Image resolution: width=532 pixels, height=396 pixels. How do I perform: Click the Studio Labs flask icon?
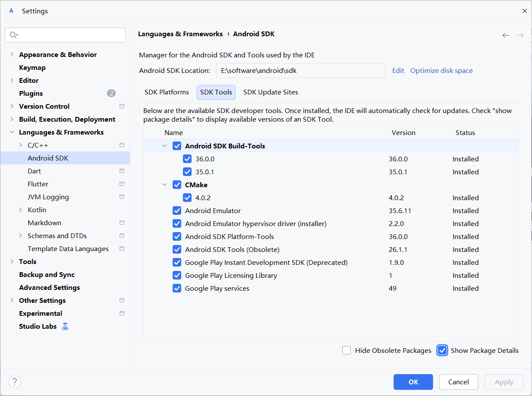[x=65, y=327]
